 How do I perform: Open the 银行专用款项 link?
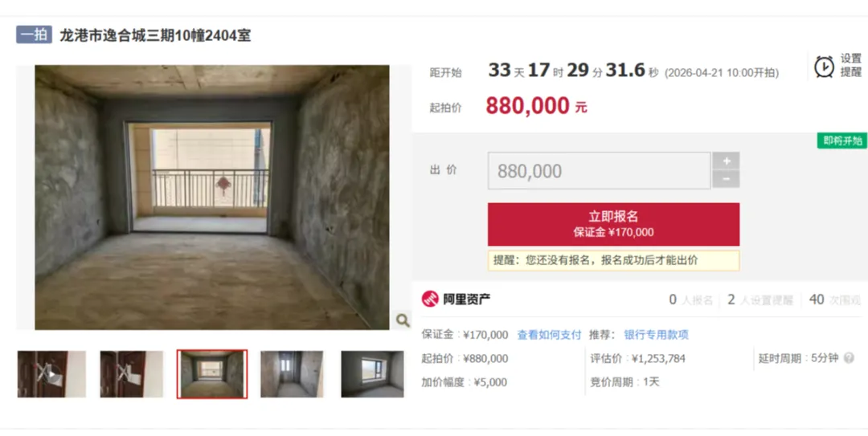pos(656,335)
